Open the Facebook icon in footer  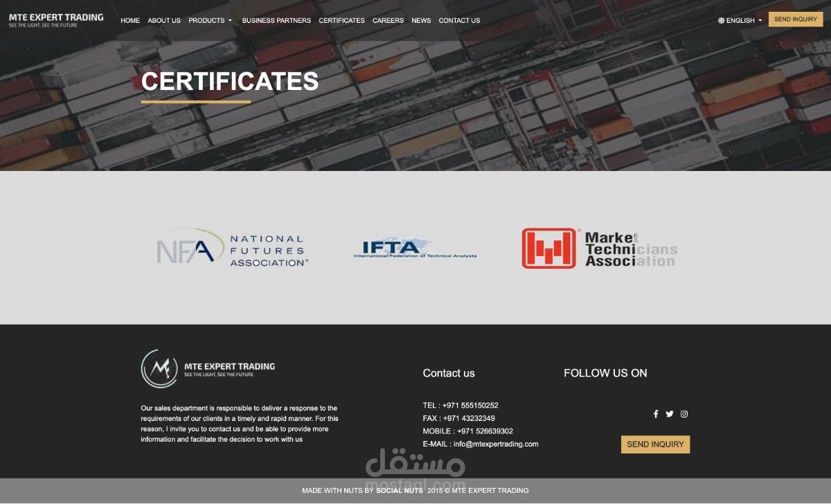click(656, 414)
